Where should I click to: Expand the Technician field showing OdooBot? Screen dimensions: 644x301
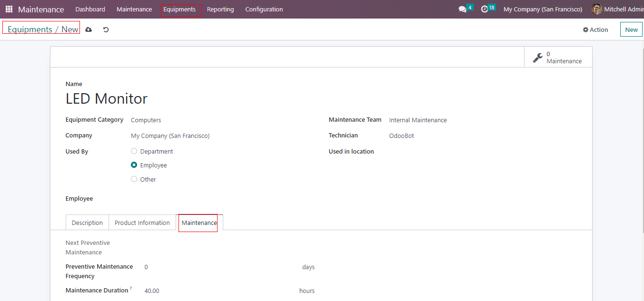click(x=476, y=136)
